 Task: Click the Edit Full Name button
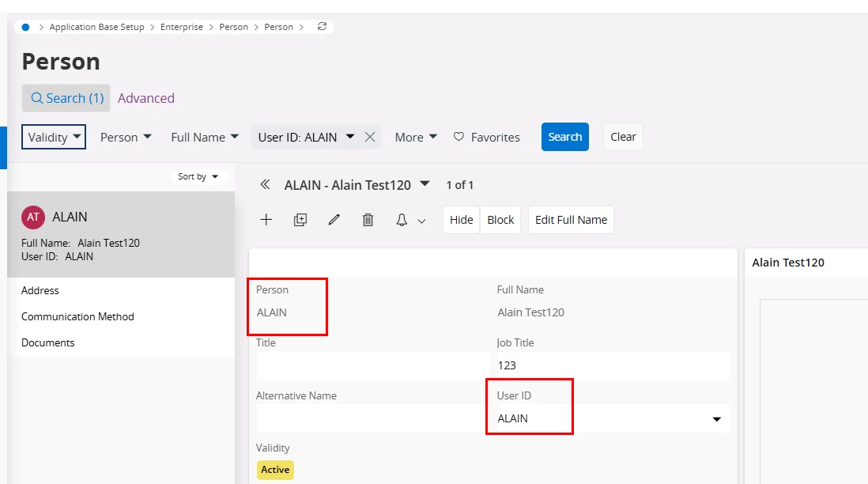pyautogui.click(x=571, y=220)
